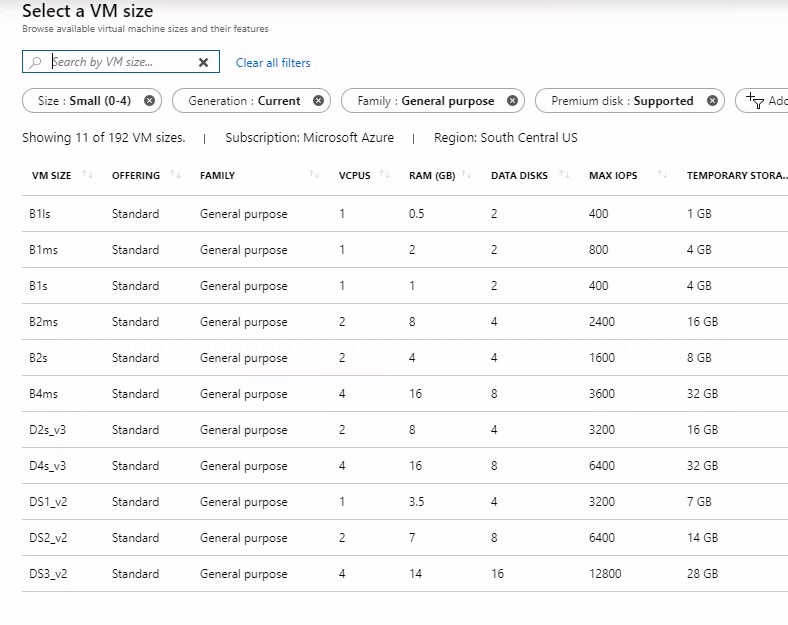Click Clear all filters link
788x625 pixels.
point(273,63)
